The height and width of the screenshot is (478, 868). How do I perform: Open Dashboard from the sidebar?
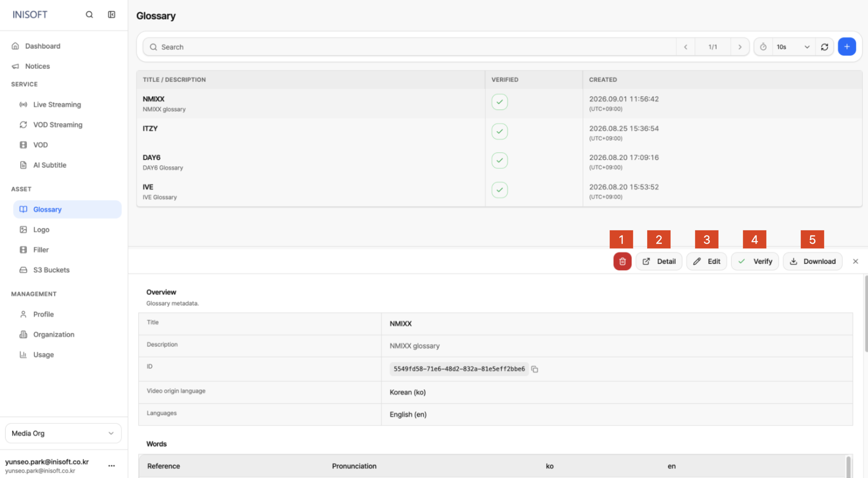(x=42, y=46)
